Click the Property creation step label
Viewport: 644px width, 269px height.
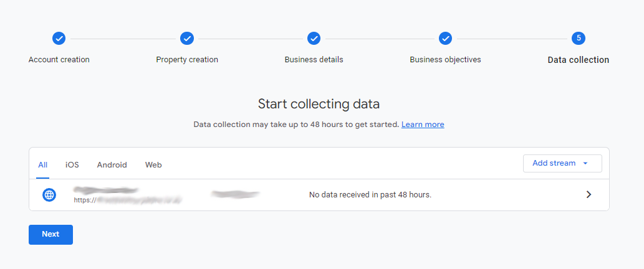pos(187,60)
